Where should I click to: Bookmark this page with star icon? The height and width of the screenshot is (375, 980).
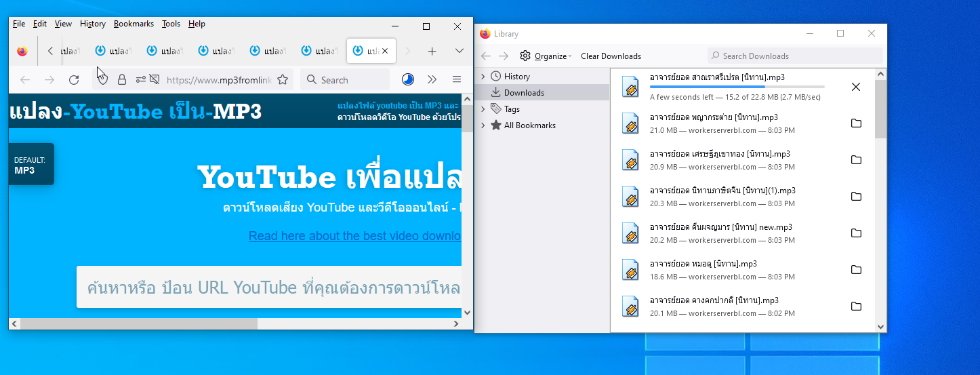(x=283, y=80)
